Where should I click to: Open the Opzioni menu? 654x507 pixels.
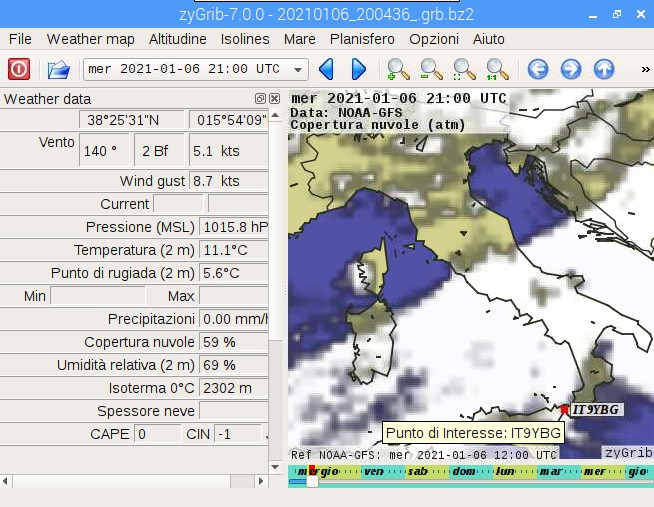pyautogui.click(x=434, y=39)
